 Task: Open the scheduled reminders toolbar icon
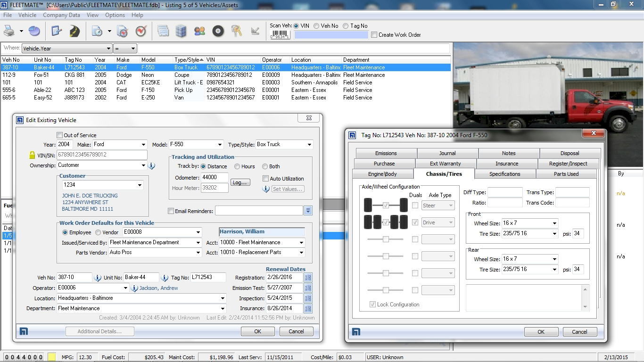pos(98,31)
